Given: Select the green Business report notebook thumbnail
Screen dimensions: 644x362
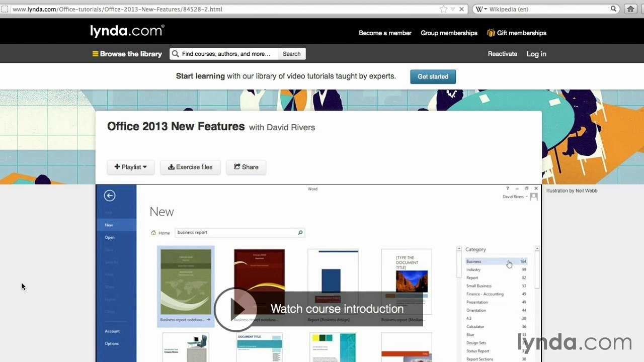Looking at the screenshot, I should click(186, 286).
